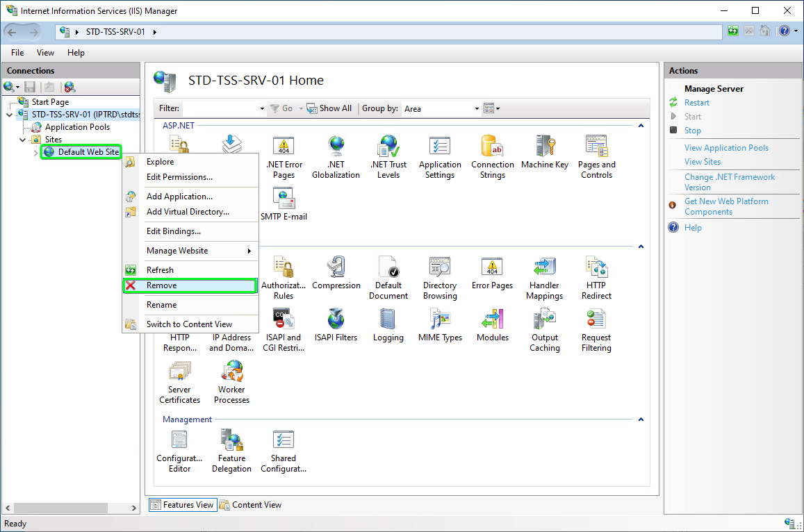Click Show All in filter bar
Screen dimensions: 804x532
point(329,108)
